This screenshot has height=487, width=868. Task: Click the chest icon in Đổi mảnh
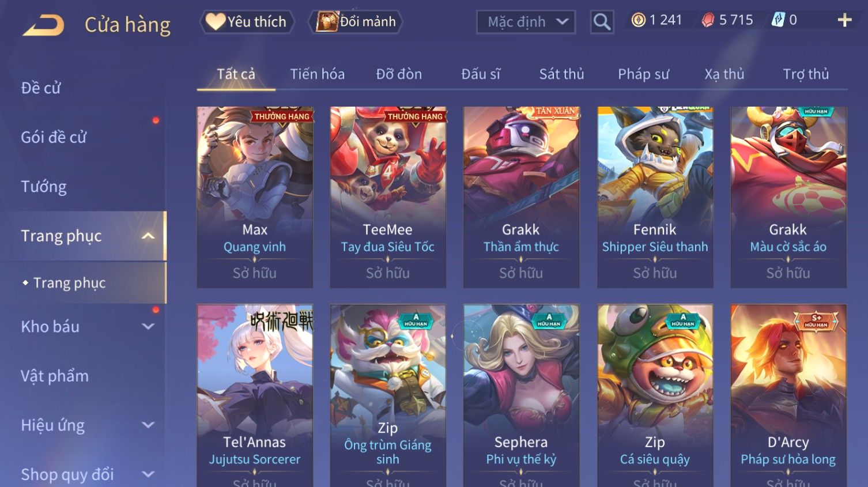(x=327, y=22)
